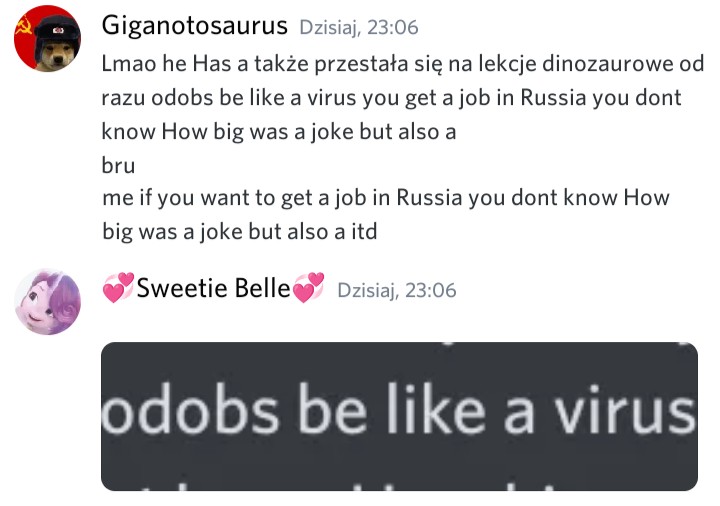Select the 'bru' message
This screenshot has height=506, width=720.
click(x=118, y=165)
